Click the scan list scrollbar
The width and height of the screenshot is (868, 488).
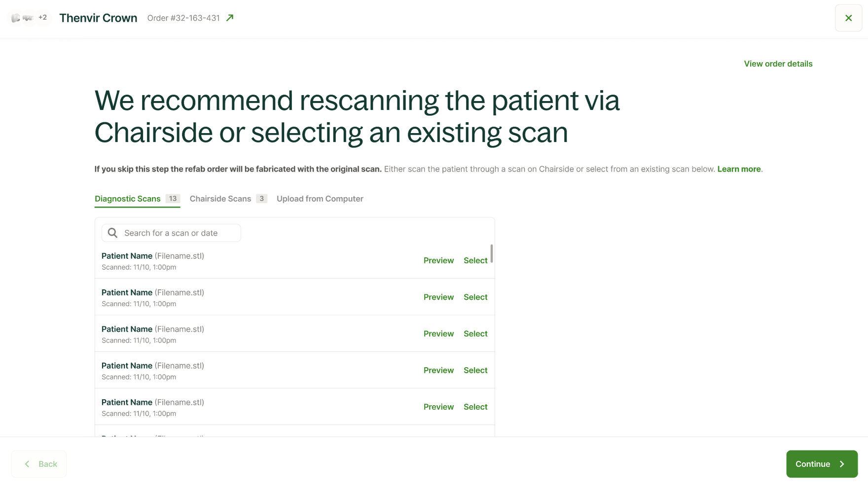[x=492, y=253]
